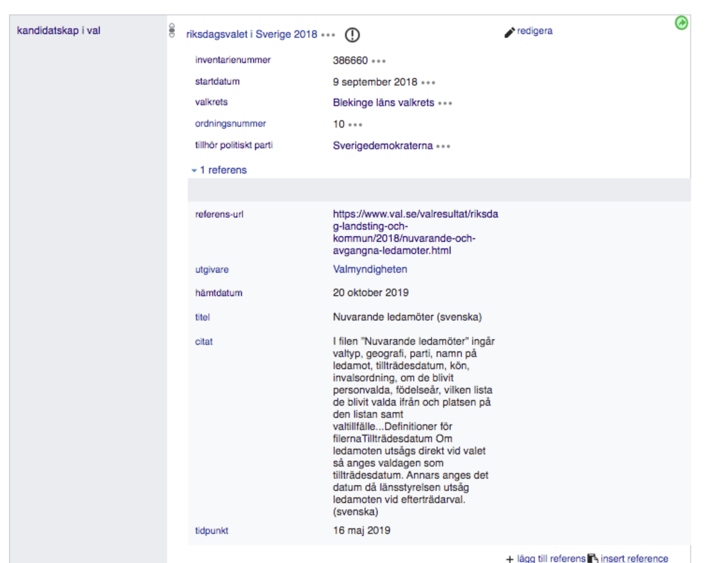This screenshot has width=728, height=563.
Task: Open the dots menu after 386660
Action: 378,61
